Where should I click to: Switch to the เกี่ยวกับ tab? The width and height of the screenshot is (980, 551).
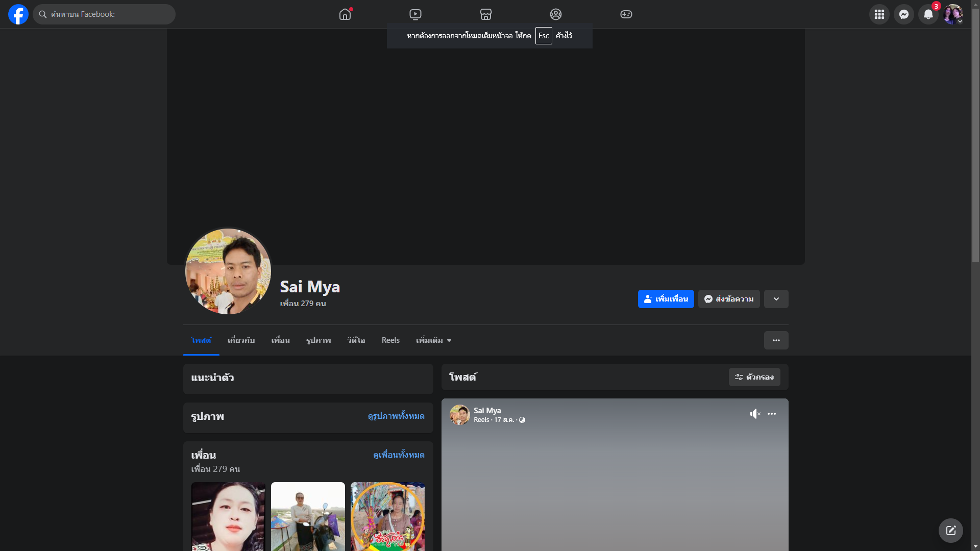pos(241,340)
